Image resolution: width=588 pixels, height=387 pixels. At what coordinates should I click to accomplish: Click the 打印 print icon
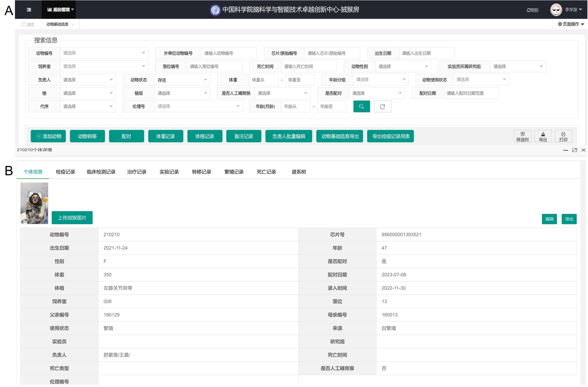click(x=563, y=137)
